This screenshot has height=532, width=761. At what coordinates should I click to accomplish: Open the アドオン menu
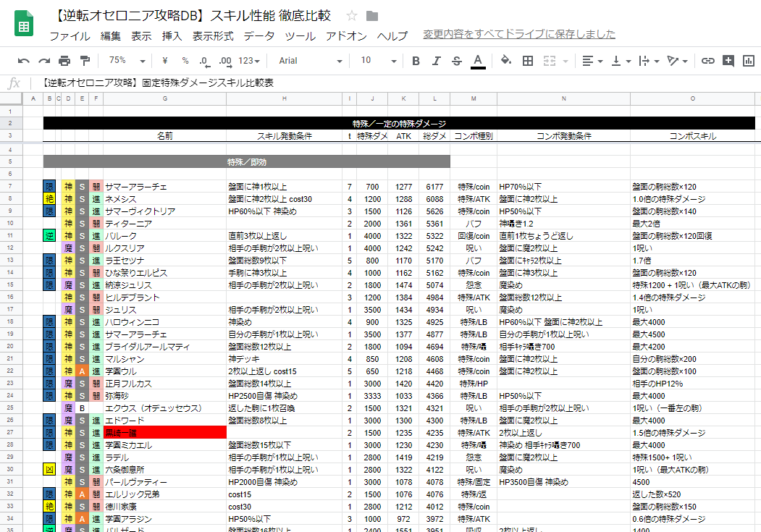346,36
